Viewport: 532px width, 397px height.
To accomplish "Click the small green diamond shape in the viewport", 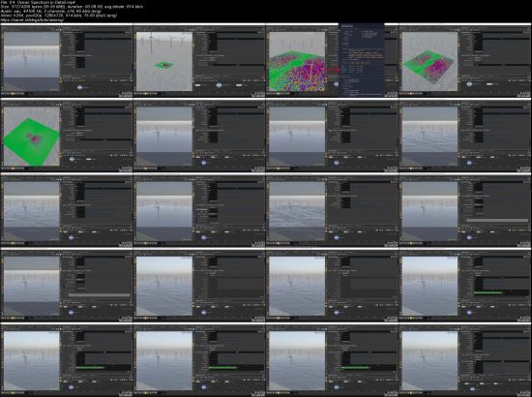I will (164, 65).
